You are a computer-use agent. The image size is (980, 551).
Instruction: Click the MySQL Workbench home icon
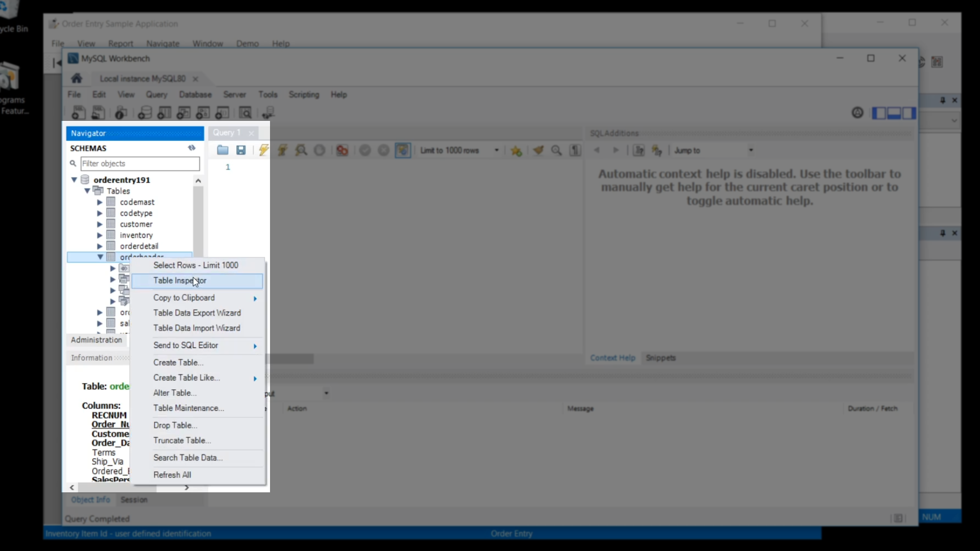[x=77, y=79]
